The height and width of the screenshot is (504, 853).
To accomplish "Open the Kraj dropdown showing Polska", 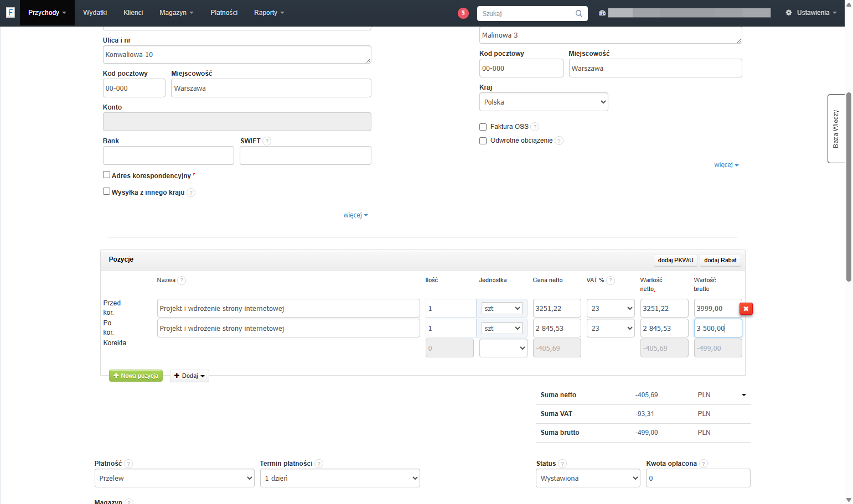I will [544, 102].
